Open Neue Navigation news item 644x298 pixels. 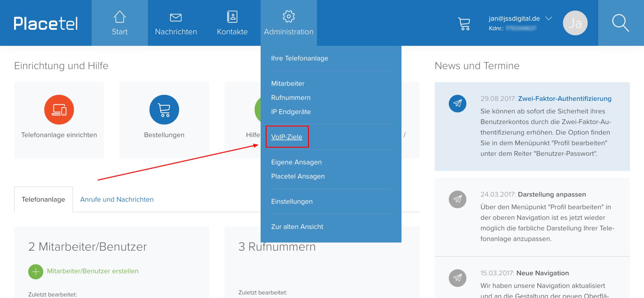tap(542, 273)
